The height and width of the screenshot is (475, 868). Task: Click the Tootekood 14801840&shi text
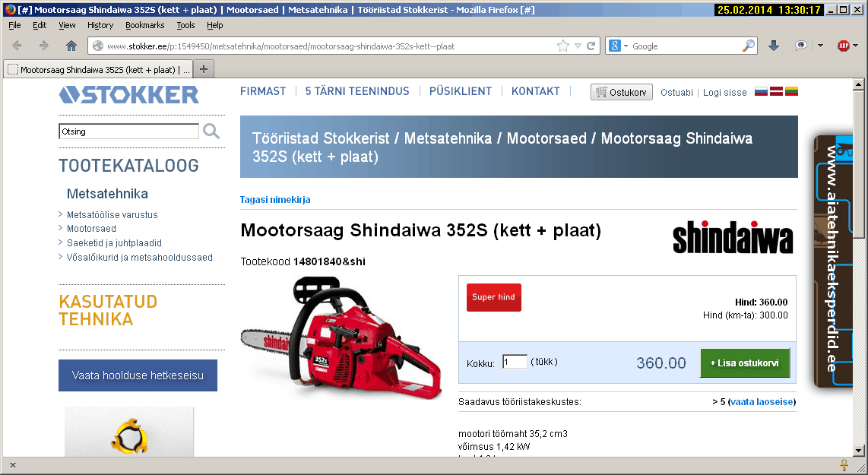click(x=303, y=261)
